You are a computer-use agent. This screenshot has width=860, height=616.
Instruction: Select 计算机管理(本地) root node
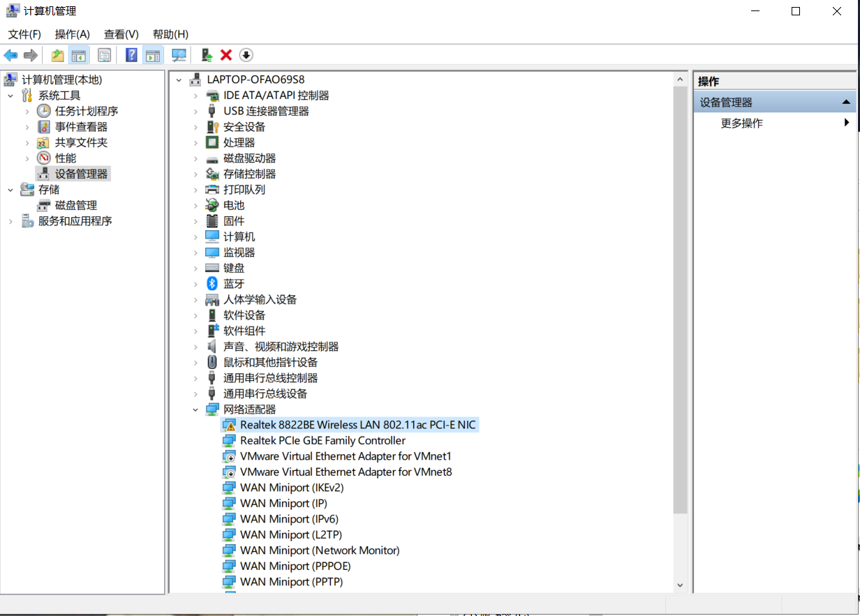(61, 80)
